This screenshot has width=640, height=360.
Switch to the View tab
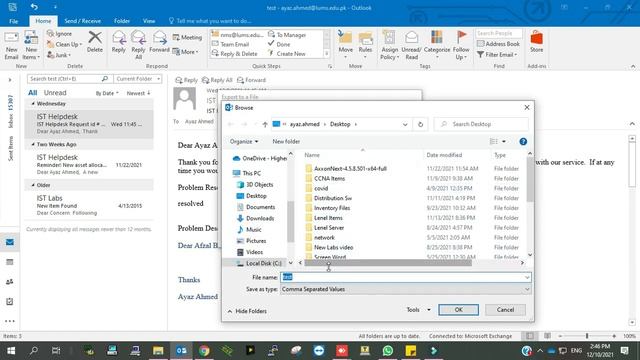click(x=149, y=21)
